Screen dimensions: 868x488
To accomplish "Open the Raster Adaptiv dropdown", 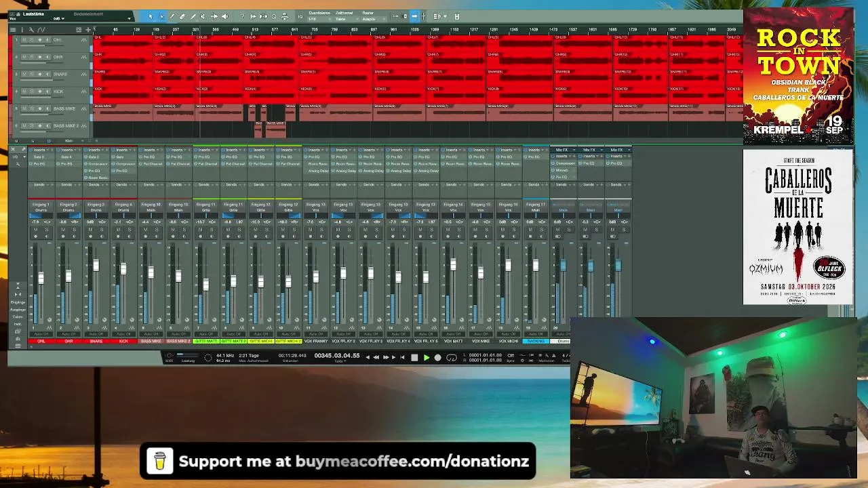I will click(372, 19).
